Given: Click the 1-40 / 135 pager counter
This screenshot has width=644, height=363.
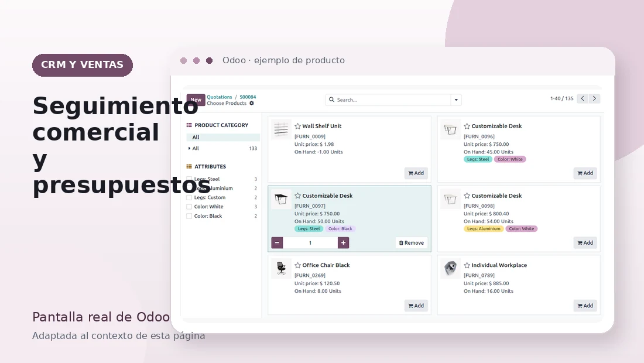Looking at the screenshot, I should point(562,98).
